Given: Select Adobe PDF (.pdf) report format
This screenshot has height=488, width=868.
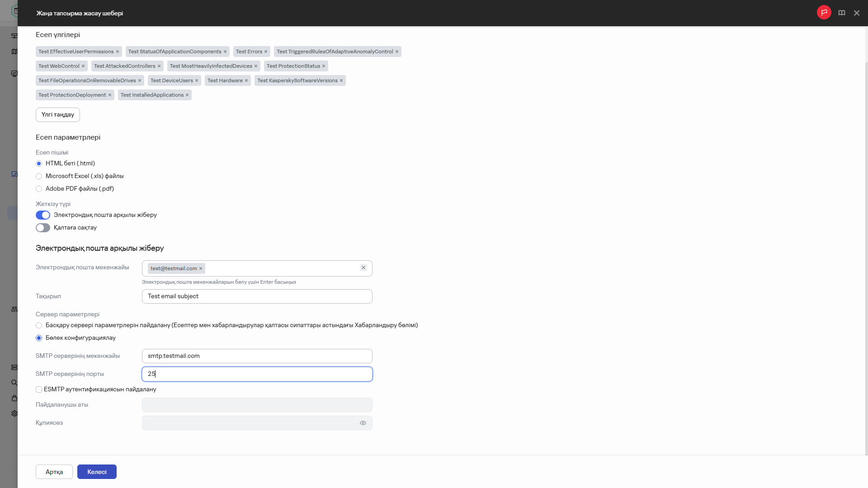Looking at the screenshot, I should [x=39, y=189].
